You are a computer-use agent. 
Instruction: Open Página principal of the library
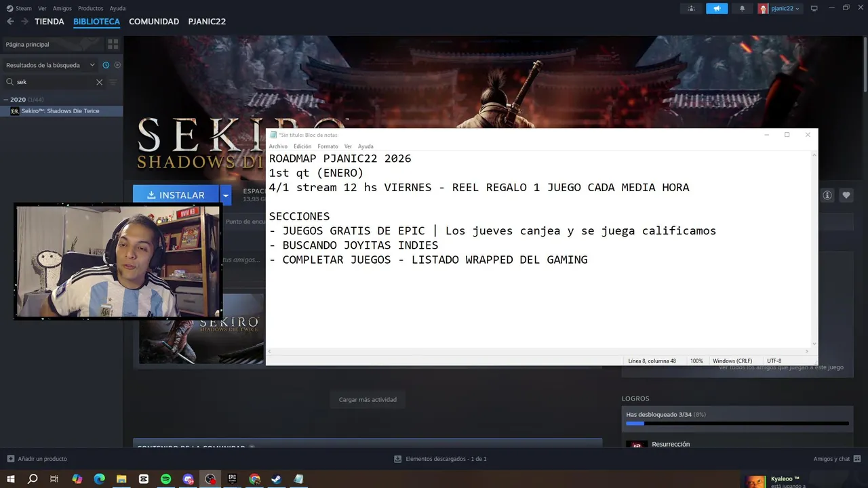(53, 44)
